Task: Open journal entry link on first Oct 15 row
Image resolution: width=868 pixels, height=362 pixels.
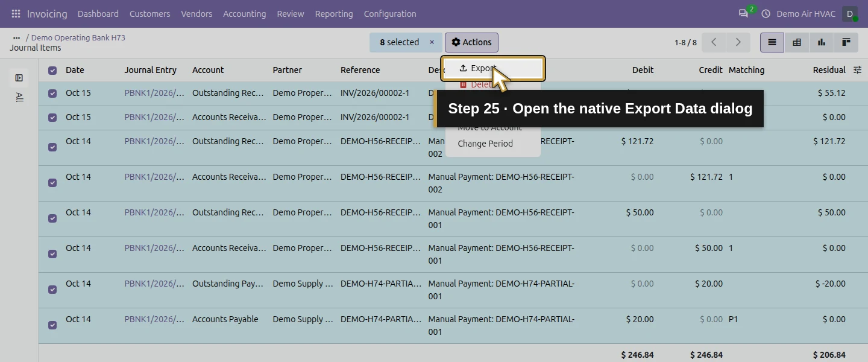Action: tap(154, 93)
